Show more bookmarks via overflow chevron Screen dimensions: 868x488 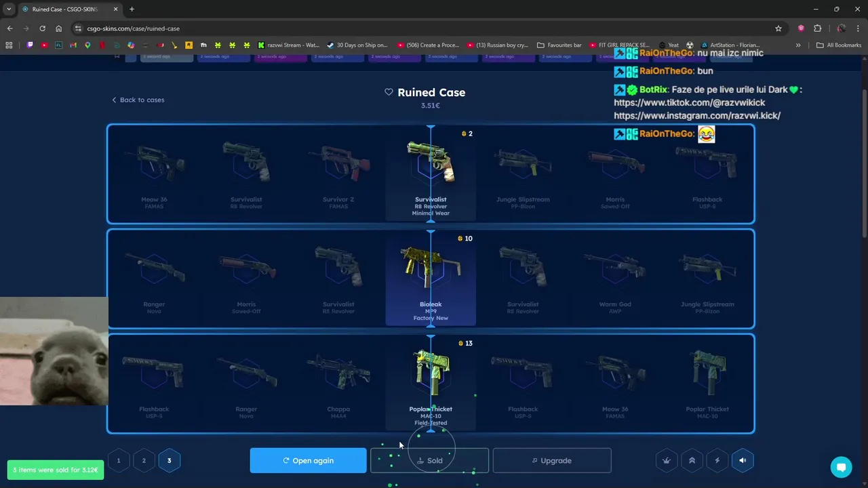click(x=798, y=45)
